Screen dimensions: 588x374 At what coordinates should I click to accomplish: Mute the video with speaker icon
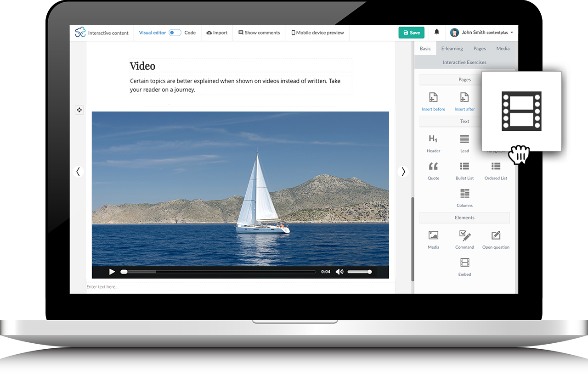pyautogui.click(x=339, y=272)
